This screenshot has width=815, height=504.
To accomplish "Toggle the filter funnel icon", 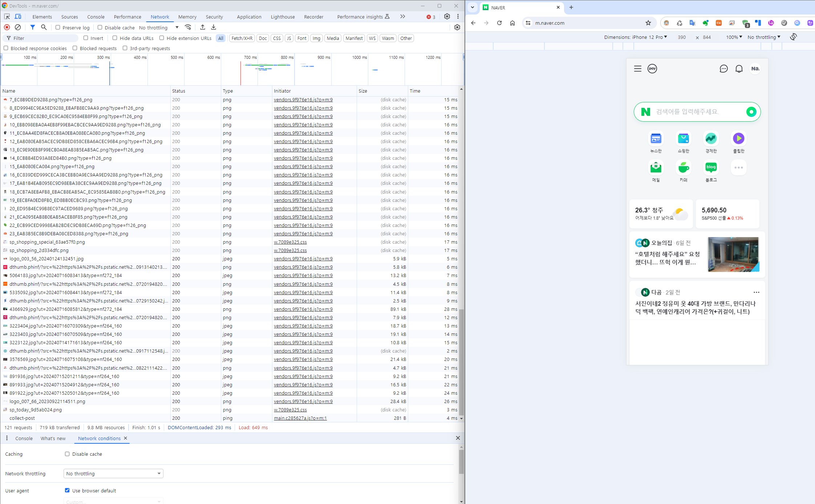I will click(33, 27).
